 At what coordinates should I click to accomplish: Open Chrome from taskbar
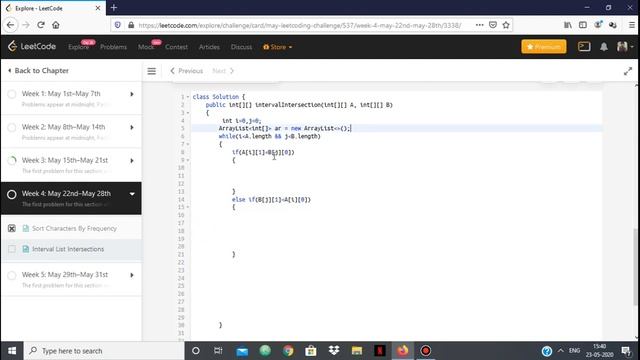coord(288,351)
